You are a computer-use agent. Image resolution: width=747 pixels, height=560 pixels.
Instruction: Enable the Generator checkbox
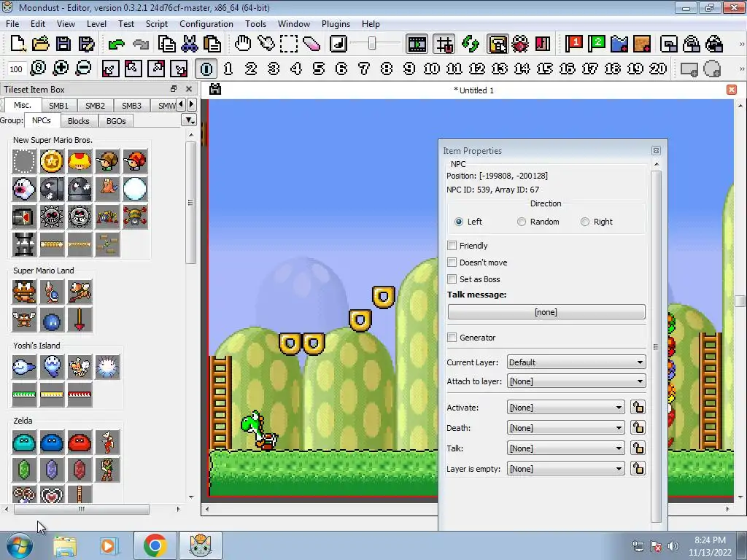[x=452, y=338]
